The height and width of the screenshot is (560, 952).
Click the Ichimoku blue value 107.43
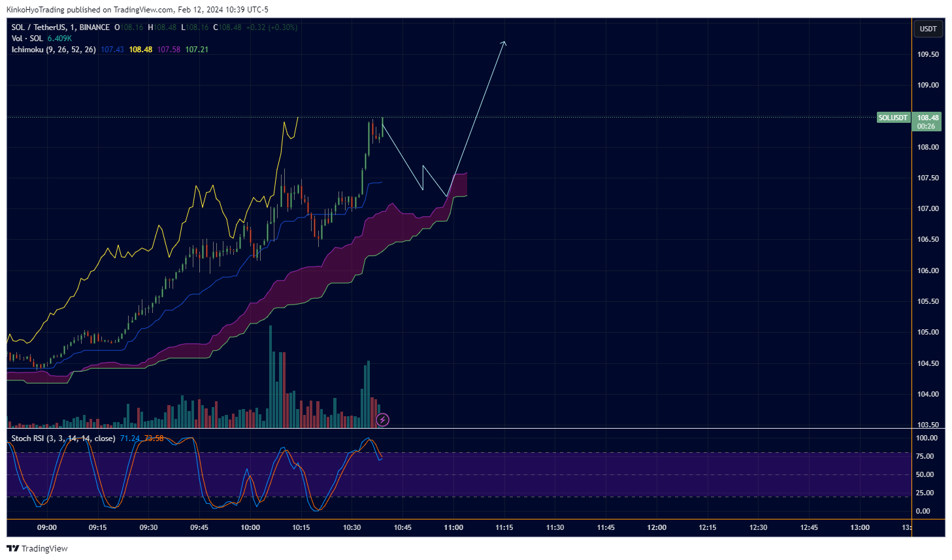click(112, 50)
